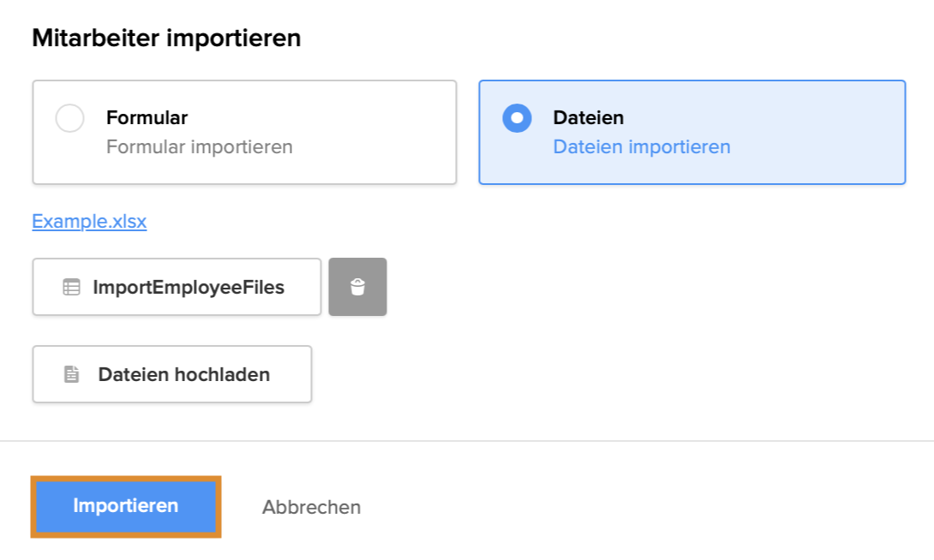Cancel the import with Abbrechen

point(311,507)
